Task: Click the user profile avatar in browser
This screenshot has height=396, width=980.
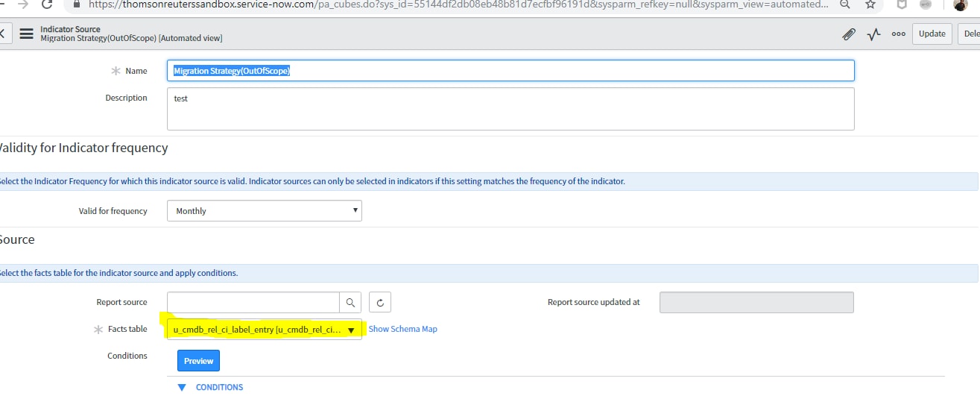Action: pyautogui.click(x=961, y=4)
